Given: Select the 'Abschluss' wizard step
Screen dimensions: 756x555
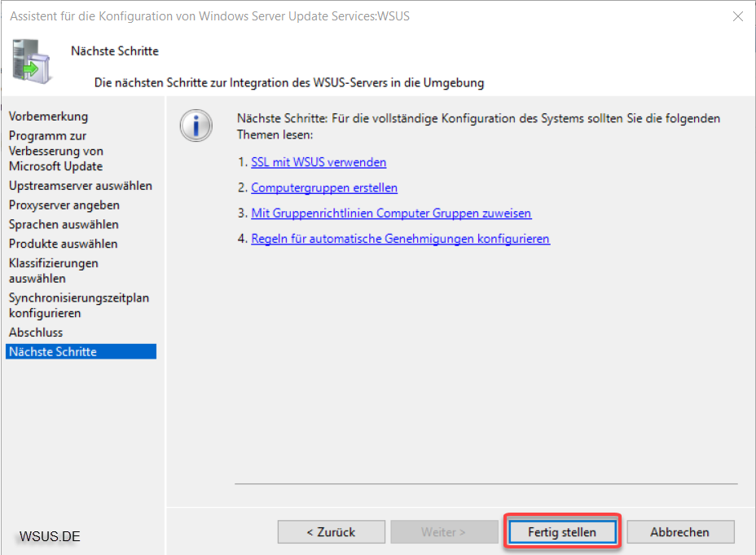Looking at the screenshot, I should click(36, 333).
